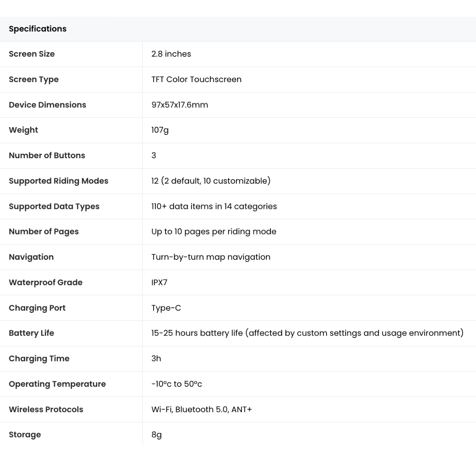
Task: Click the 110+ data items value
Action: 214,206
